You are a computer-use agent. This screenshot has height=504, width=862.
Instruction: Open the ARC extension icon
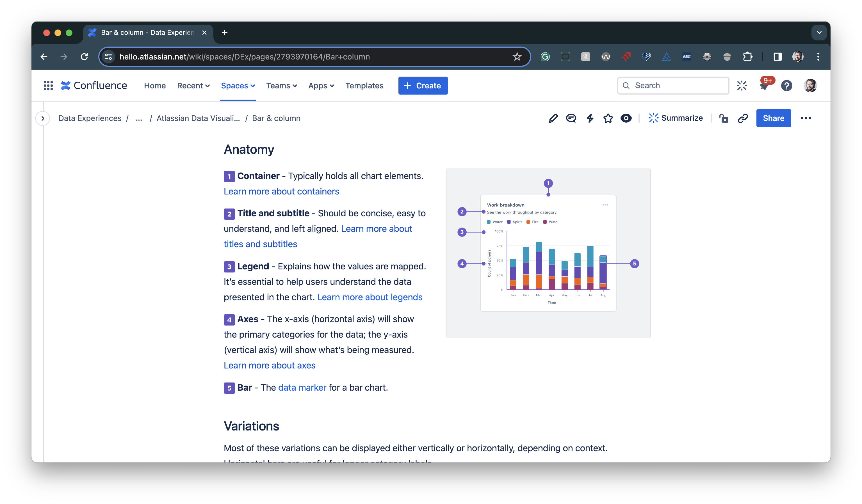687,57
